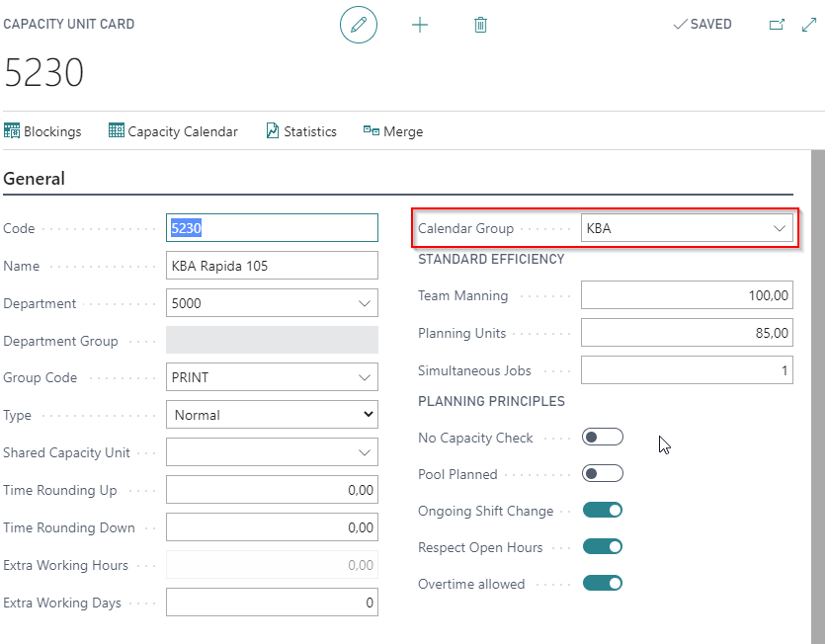Click the Name field with KBA Rapida 105
The image size is (827, 644).
272,266
